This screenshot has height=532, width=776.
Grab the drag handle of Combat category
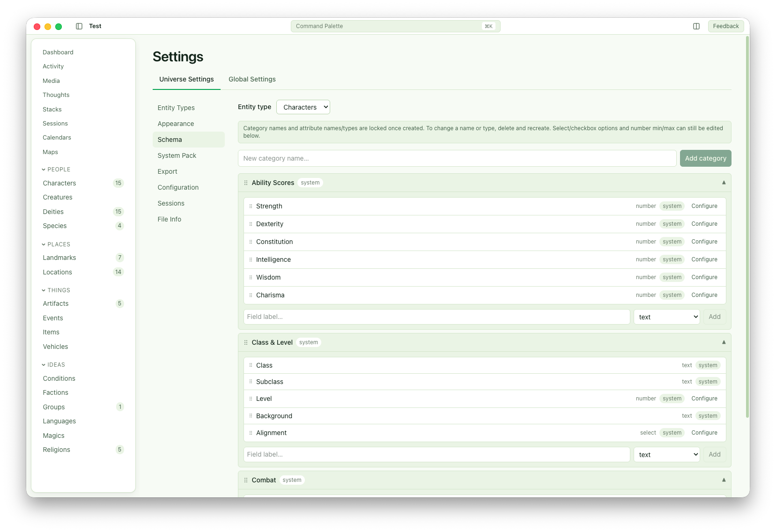click(246, 480)
